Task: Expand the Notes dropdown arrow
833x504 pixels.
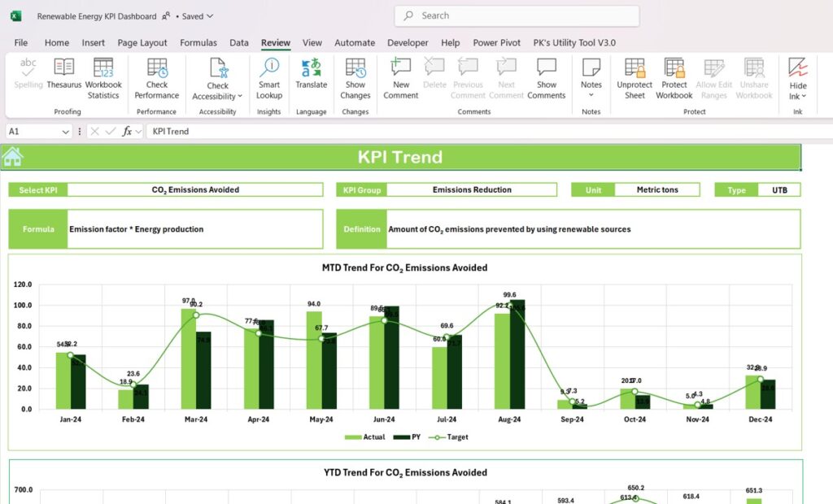Action: [x=591, y=95]
